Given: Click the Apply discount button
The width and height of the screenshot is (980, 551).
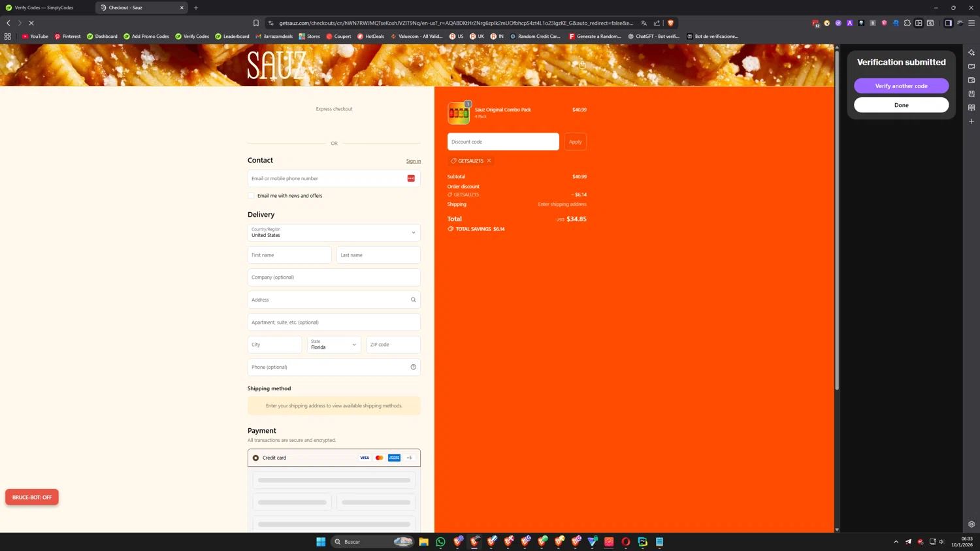Looking at the screenshot, I should pyautogui.click(x=575, y=142).
